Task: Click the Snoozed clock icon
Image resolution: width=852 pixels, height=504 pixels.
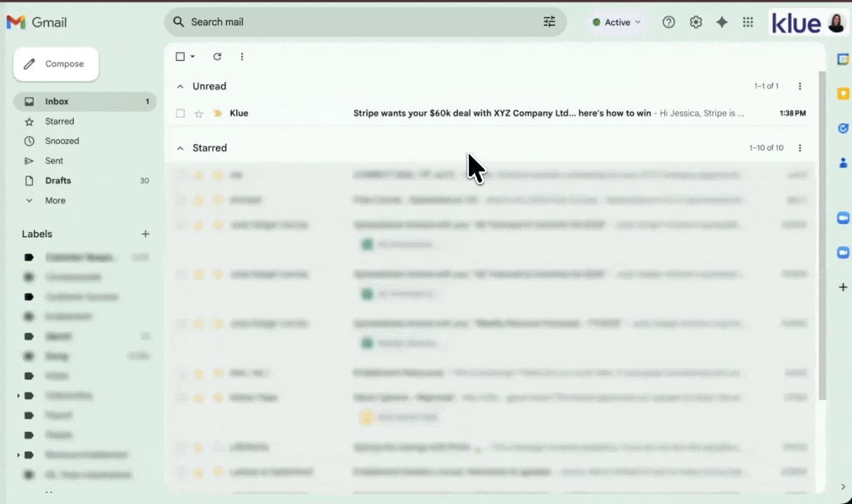Action: 29,141
